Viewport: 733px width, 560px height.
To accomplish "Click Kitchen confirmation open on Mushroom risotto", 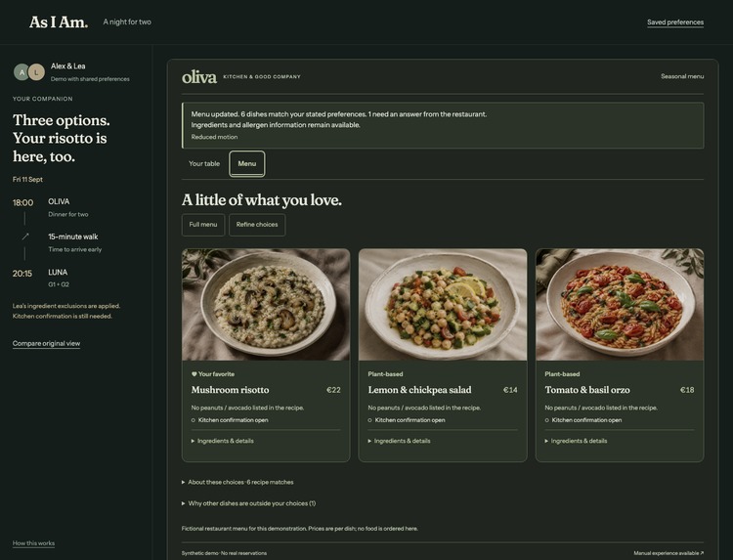I will [230, 420].
